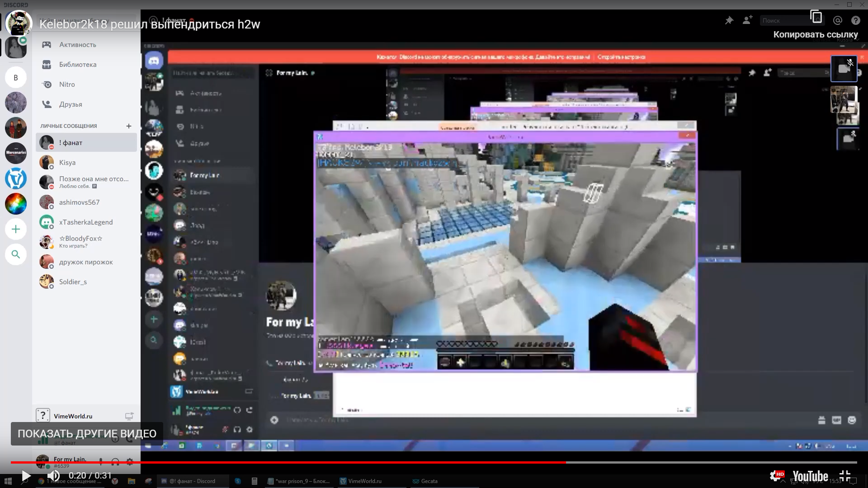Viewport: 868px width, 488px height.
Task: Click the YouTube logo in the player
Action: pos(810,476)
